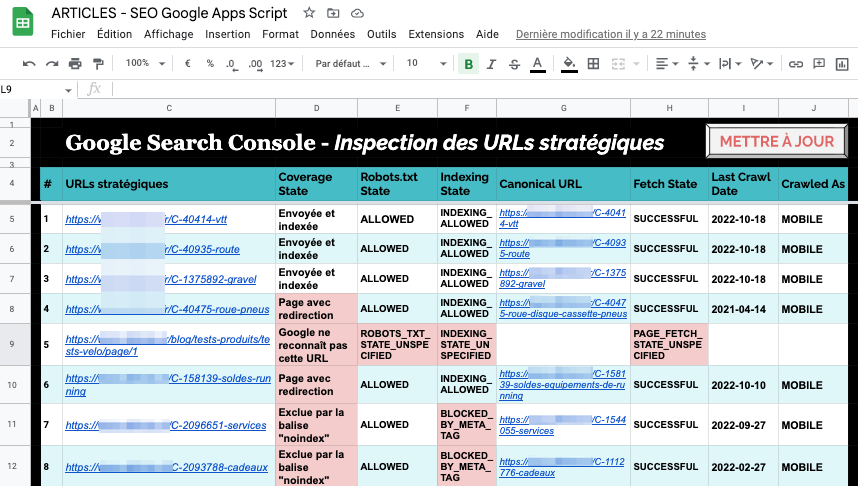The image size is (858, 486).
Task: Open the Insertion menu
Action: [228, 34]
